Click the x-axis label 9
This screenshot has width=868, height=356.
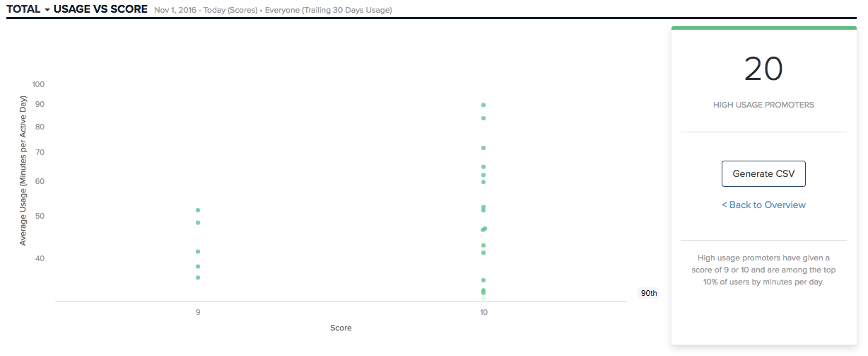click(x=198, y=312)
